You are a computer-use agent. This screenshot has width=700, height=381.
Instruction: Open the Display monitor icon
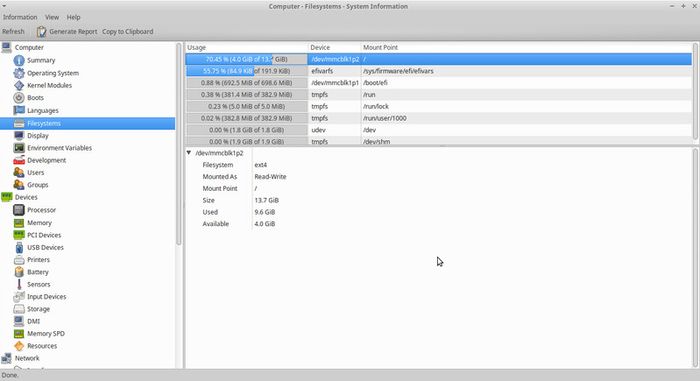tap(19, 135)
